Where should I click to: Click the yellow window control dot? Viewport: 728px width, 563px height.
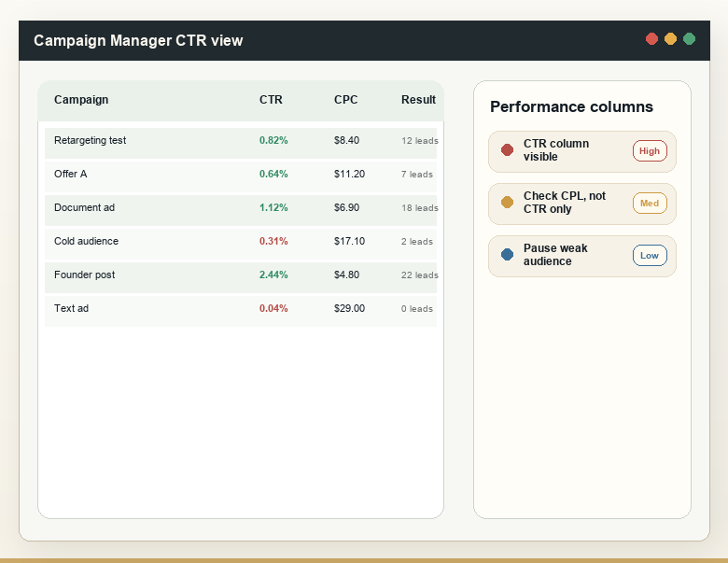click(670, 39)
